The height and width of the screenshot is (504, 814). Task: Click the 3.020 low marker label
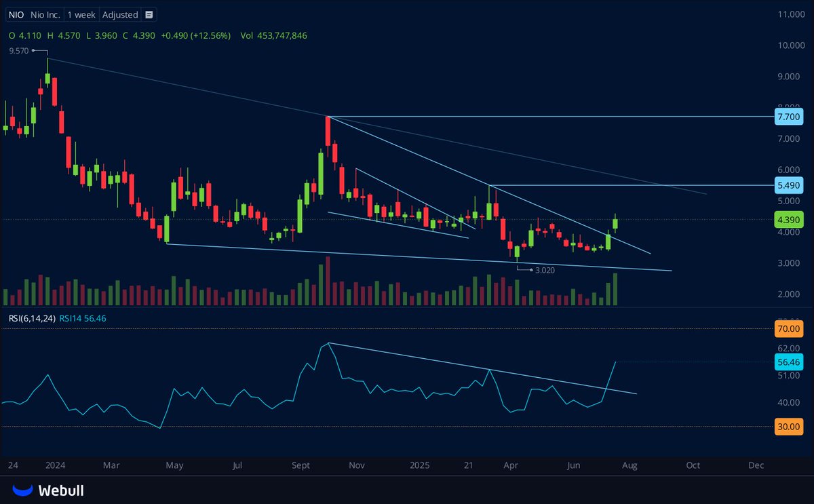coord(545,270)
